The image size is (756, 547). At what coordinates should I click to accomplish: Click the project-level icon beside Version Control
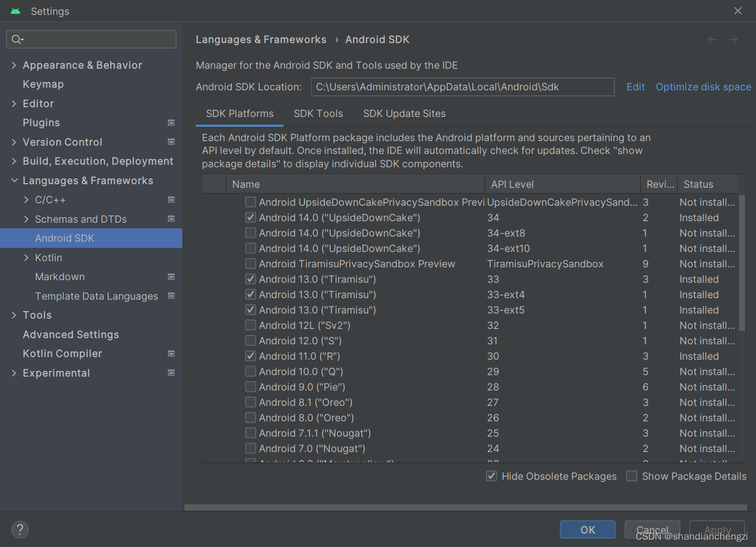tap(172, 142)
